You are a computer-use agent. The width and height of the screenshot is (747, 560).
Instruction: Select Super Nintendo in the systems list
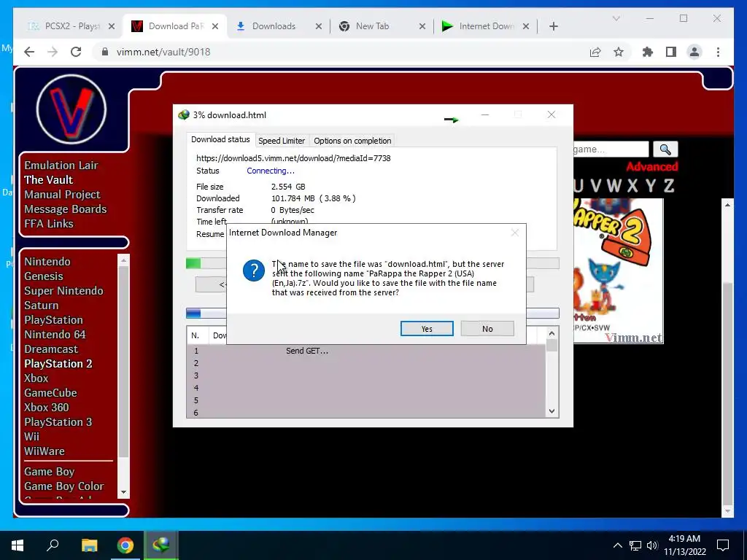(63, 291)
